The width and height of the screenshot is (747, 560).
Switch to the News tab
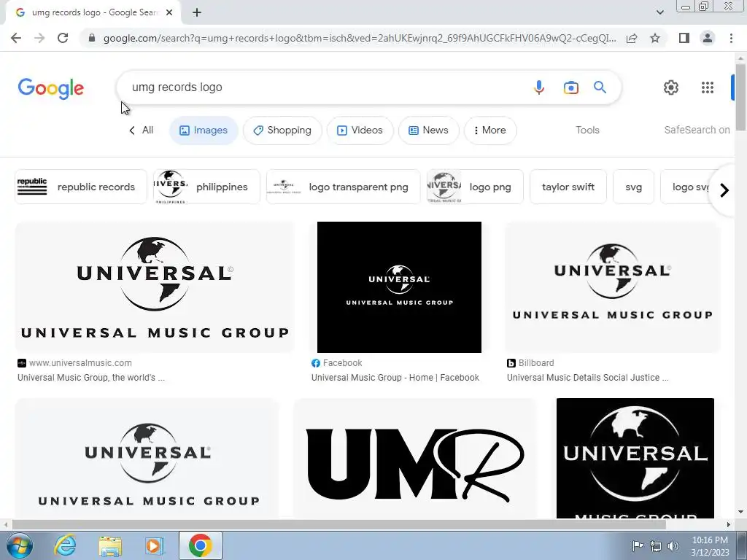point(429,131)
